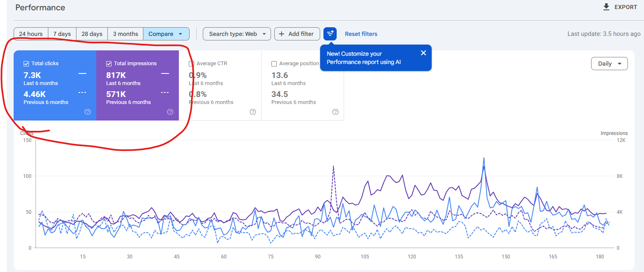The width and height of the screenshot is (644, 272).
Task: Click the 4.46K previous clicks value
Action: (x=35, y=94)
